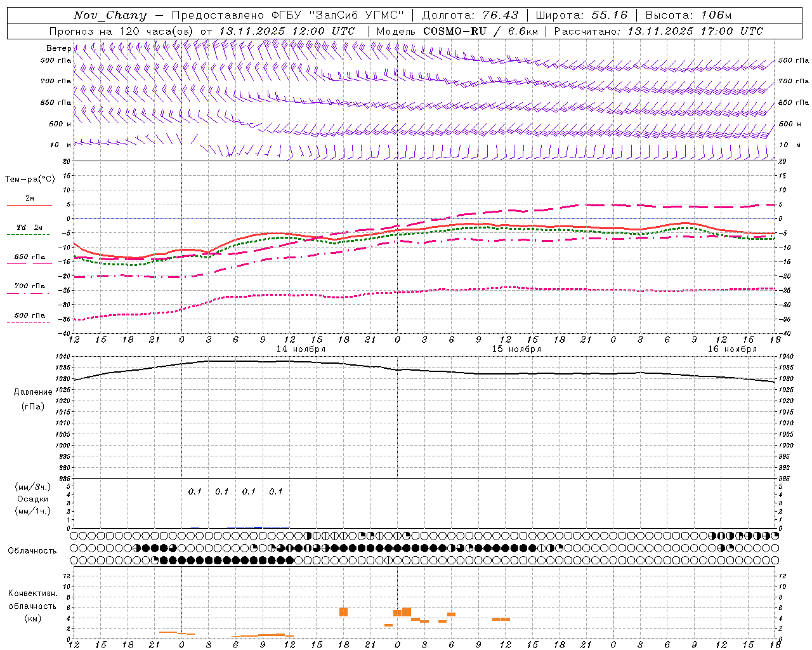Select the 2м temperature legend entry
The height and width of the screenshot is (650, 812).
[x=30, y=199]
